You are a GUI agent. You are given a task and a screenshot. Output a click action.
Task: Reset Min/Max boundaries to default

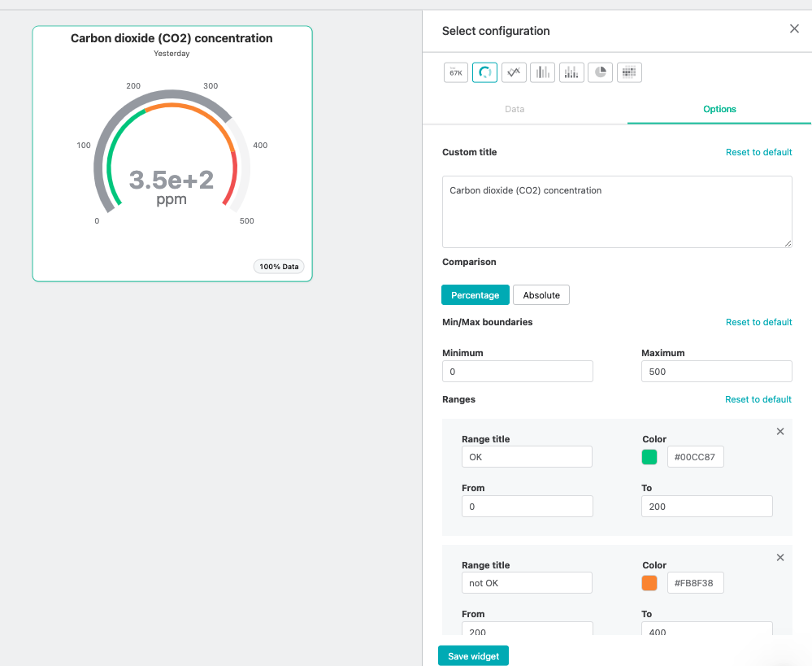[x=758, y=322]
